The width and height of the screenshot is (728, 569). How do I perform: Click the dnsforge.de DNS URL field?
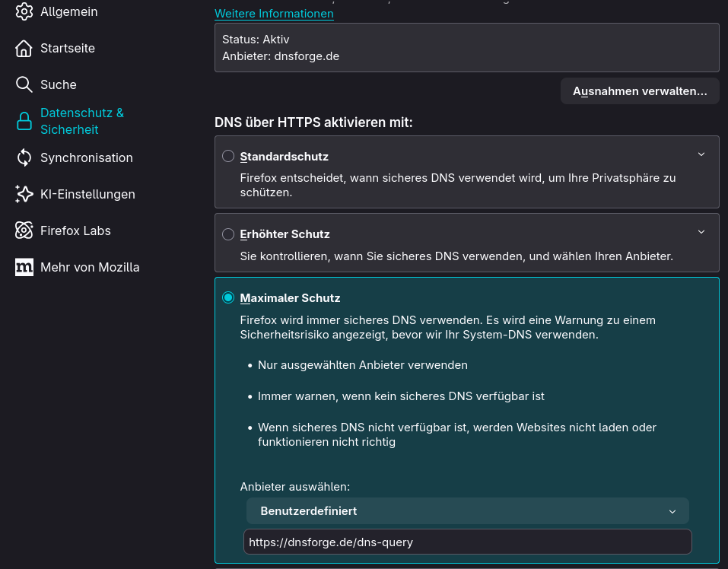[x=468, y=542]
